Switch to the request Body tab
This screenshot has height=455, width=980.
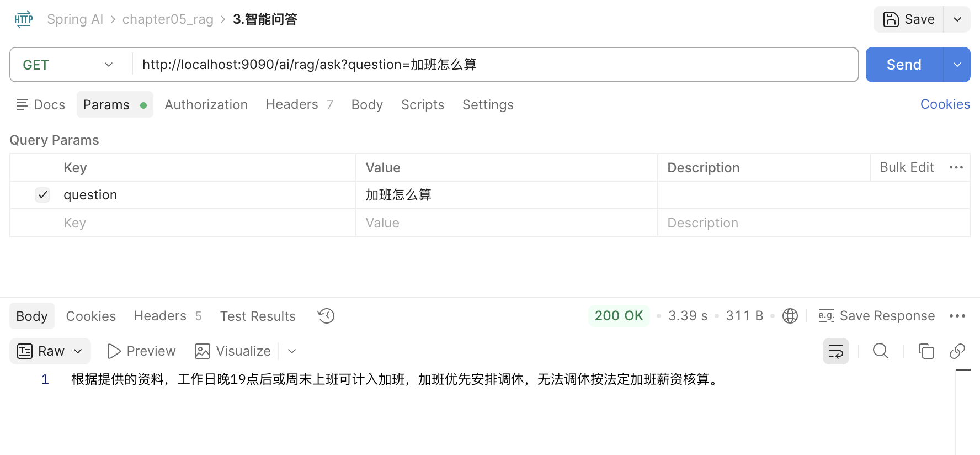pos(367,104)
